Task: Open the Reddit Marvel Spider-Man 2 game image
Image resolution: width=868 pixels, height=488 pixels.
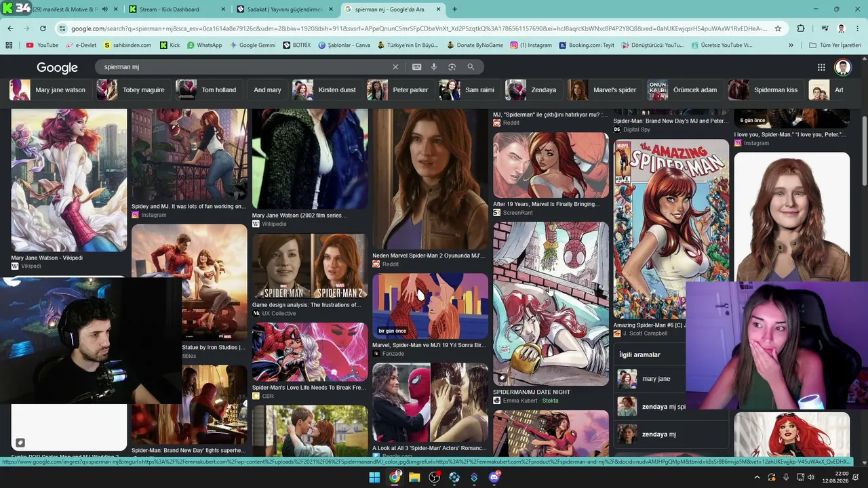Action: point(430,179)
